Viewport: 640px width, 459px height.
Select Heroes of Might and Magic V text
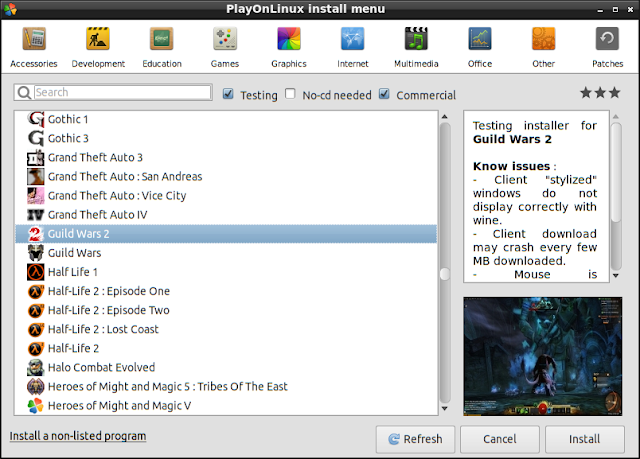click(x=120, y=406)
